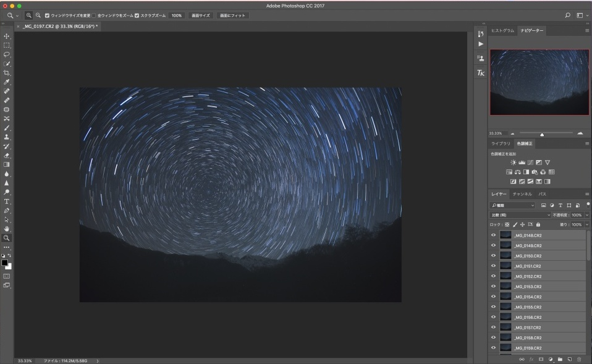Switch to the ナビゲーター tab
This screenshot has height=364, width=592.
(532, 30)
